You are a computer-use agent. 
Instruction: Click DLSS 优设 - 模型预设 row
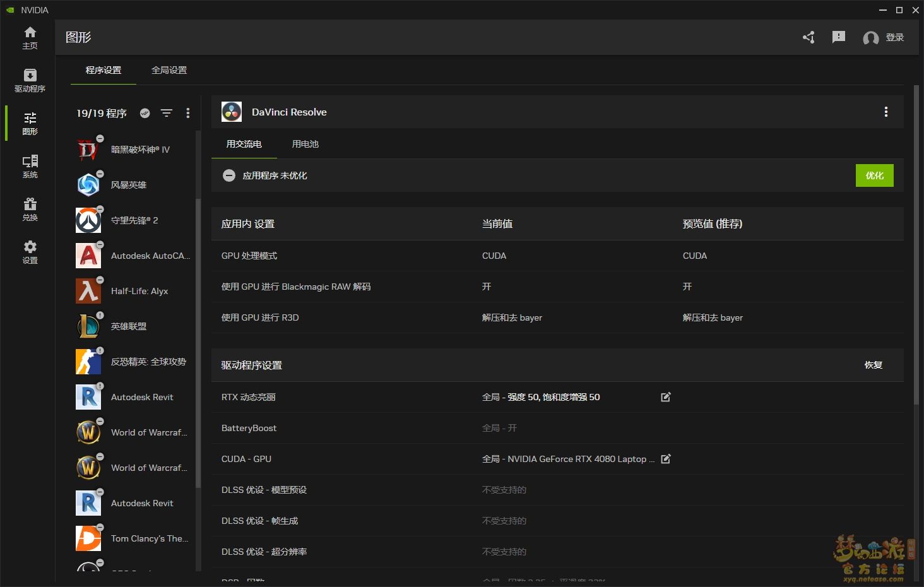(557, 490)
